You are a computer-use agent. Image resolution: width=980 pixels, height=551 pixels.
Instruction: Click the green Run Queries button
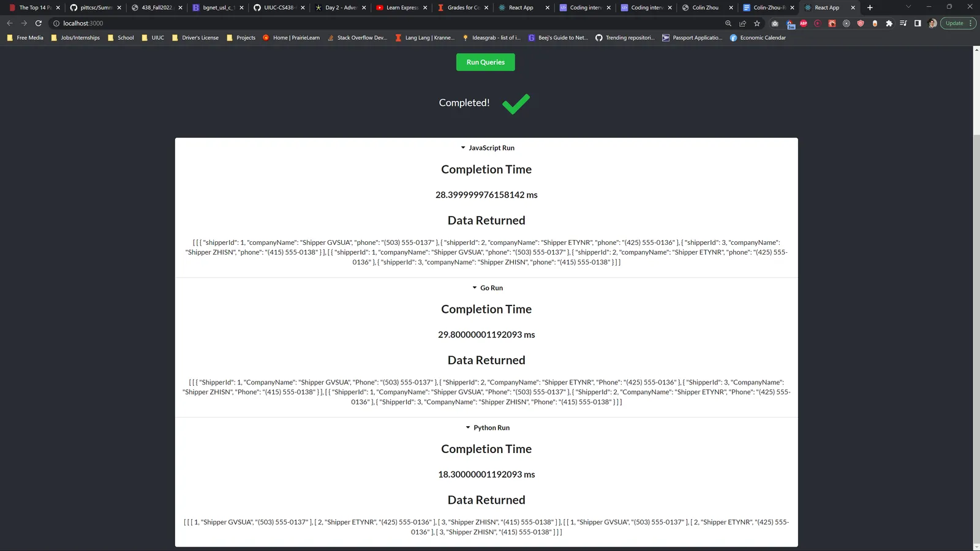coord(485,62)
